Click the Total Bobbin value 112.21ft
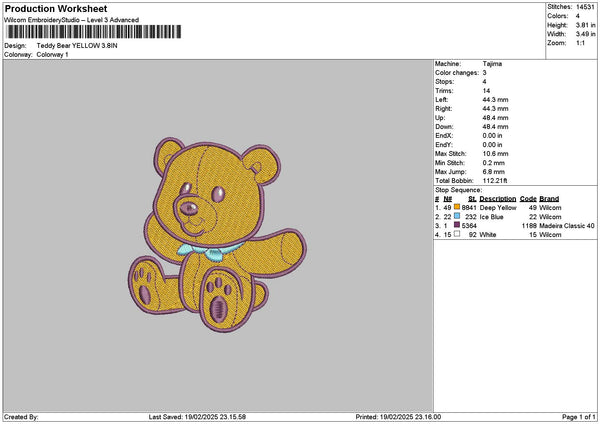Image resolution: width=600 pixels, height=424 pixels. click(497, 180)
